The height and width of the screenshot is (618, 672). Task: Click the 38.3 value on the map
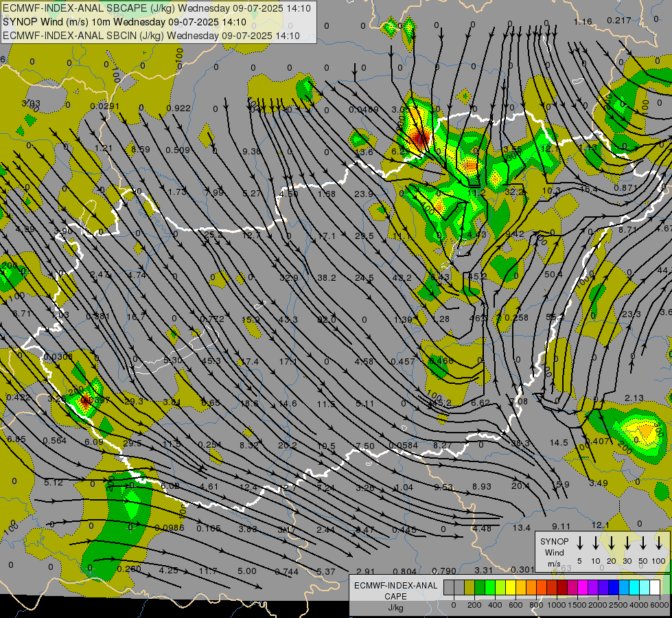click(520, 443)
